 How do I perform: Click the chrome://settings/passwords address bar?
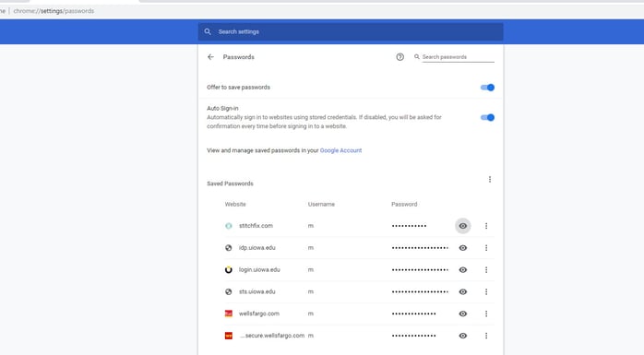54,11
